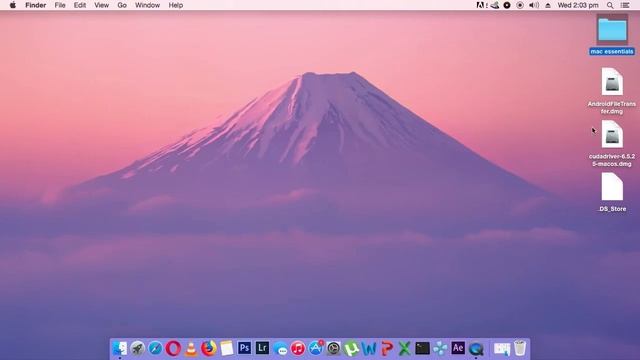Launch PowerPoint P icon in dock
The height and width of the screenshot is (360, 640).
(387, 349)
